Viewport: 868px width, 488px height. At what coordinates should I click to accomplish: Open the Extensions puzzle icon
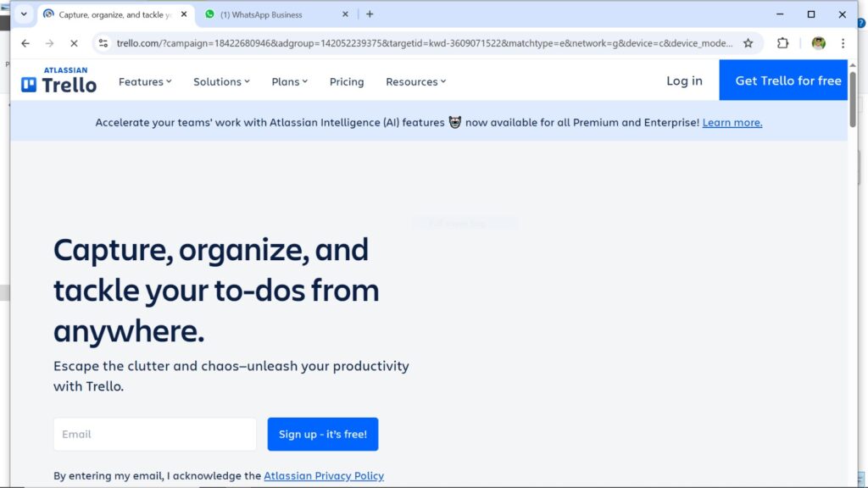(782, 43)
